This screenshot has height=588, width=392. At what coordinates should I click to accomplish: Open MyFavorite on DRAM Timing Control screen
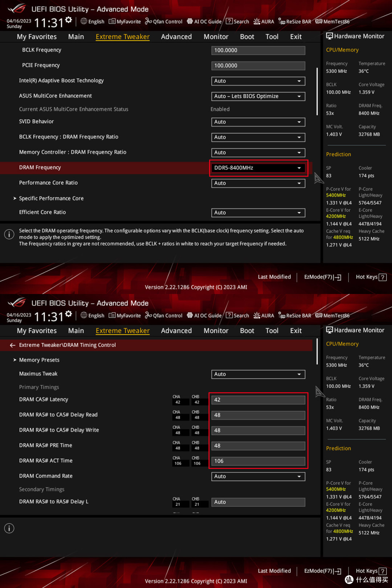click(124, 315)
